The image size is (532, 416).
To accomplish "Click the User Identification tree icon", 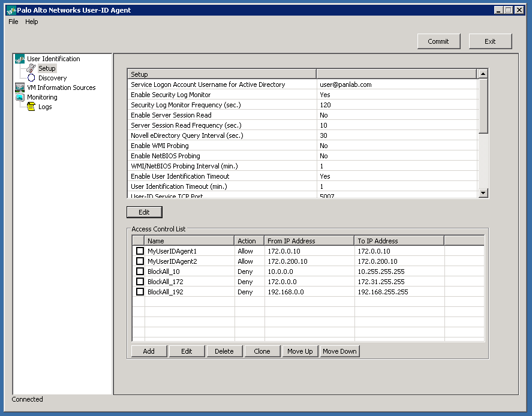I will 19,59.
